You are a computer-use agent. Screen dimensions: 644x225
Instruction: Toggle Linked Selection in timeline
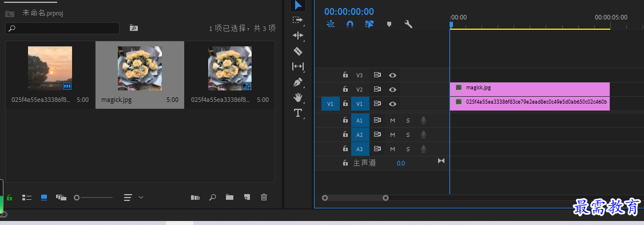click(x=369, y=24)
